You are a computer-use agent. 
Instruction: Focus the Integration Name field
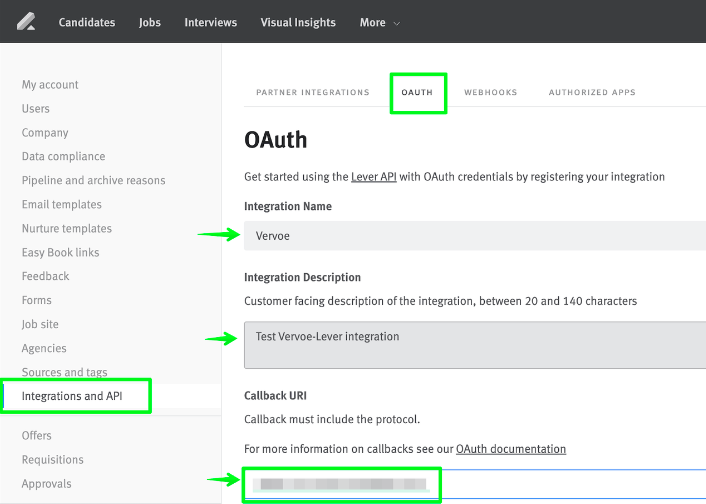[x=475, y=236]
